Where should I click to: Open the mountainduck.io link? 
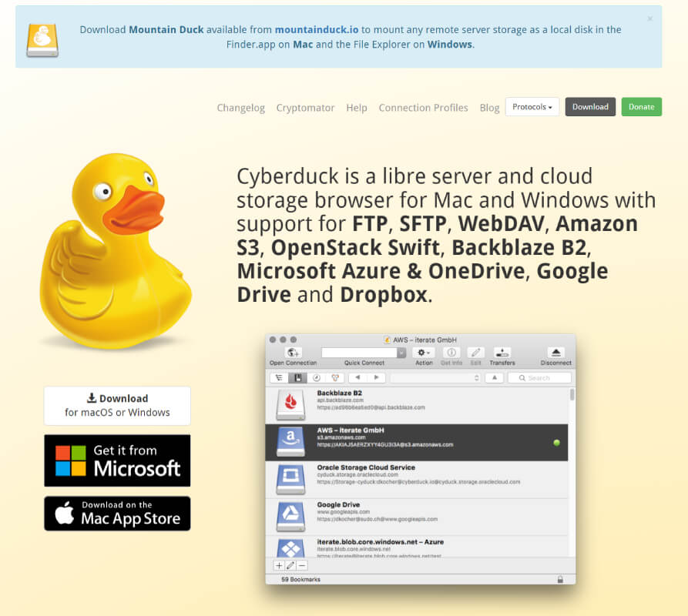tap(317, 29)
